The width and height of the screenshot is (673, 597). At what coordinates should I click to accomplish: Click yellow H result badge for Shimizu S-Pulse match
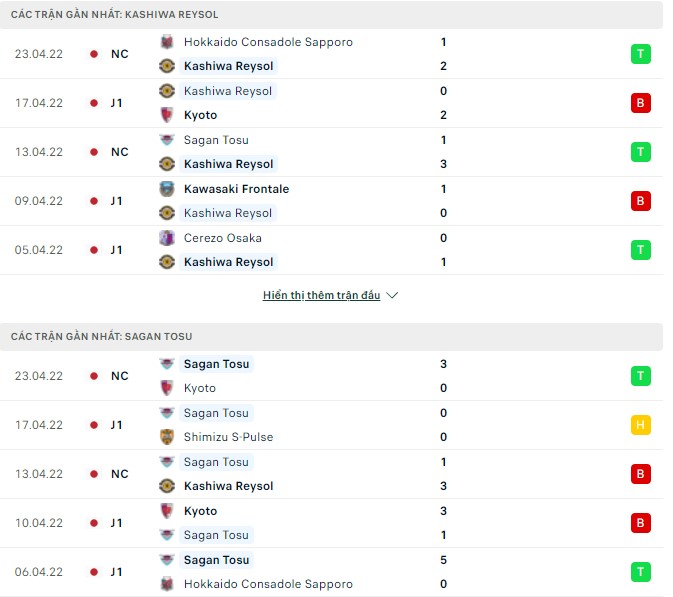[x=640, y=425]
